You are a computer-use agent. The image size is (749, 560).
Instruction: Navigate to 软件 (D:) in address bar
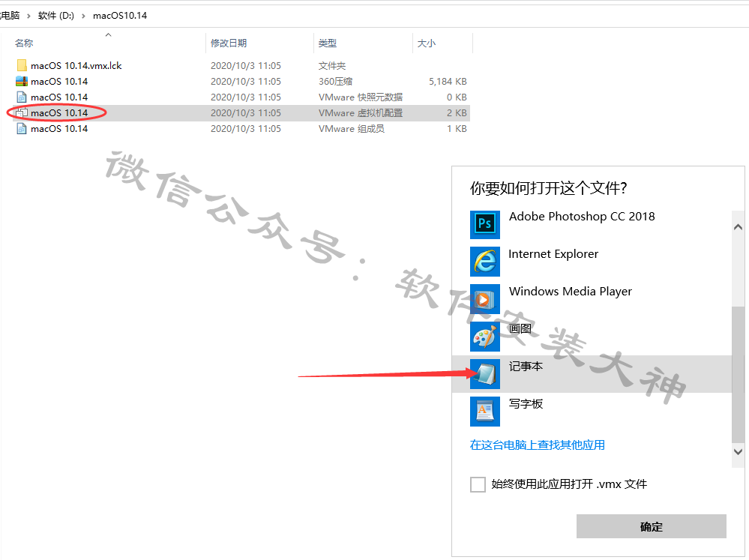(56, 16)
